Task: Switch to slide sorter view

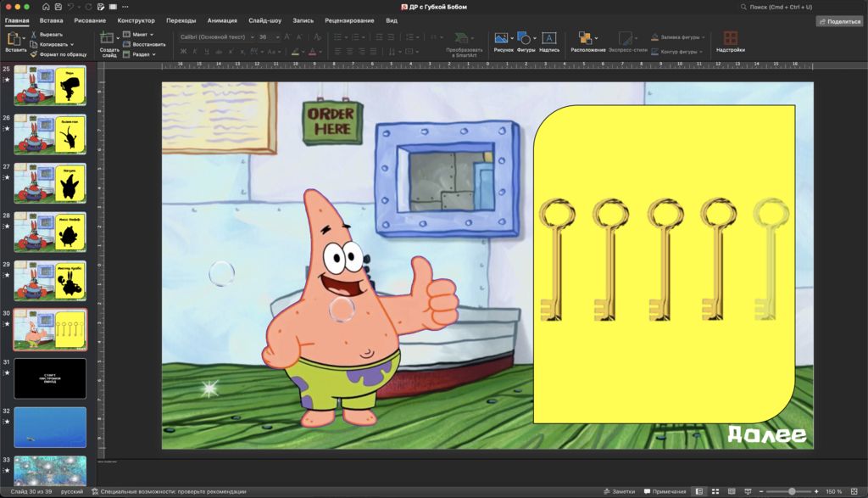Action: (x=715, y=491)
